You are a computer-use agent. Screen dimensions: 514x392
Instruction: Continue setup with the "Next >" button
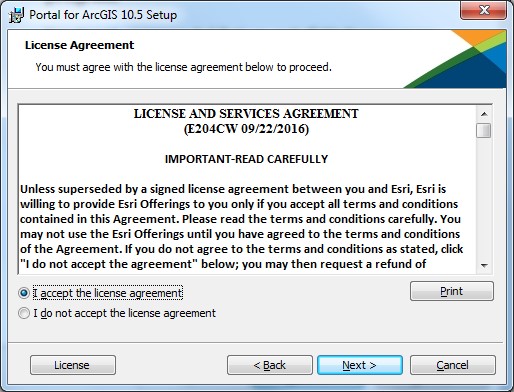pos(360,365)
